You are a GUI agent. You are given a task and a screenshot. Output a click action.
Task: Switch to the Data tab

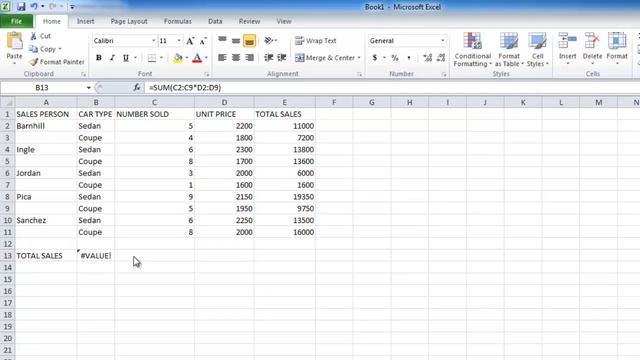coord(215,21)
